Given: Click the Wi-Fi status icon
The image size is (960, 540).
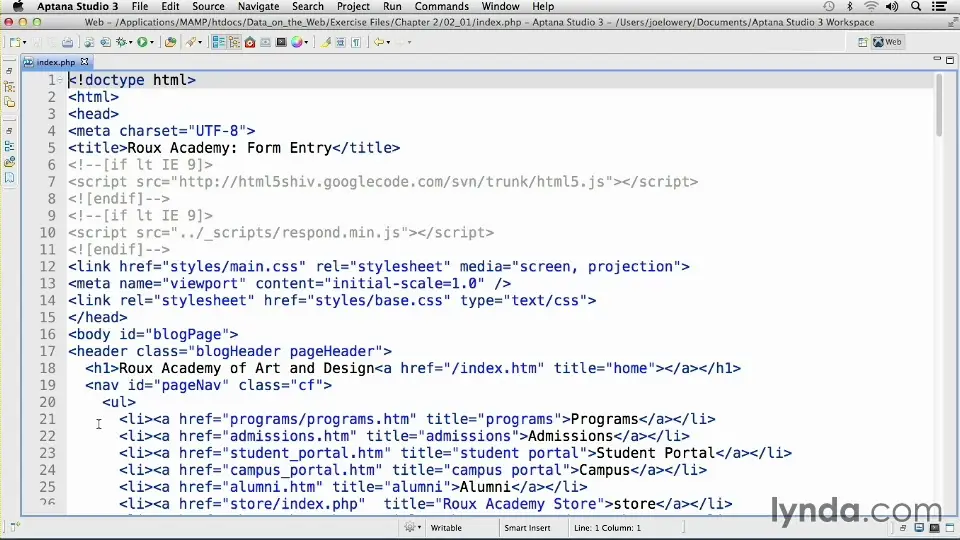Looking at the screenshot, I should [870, 7].
